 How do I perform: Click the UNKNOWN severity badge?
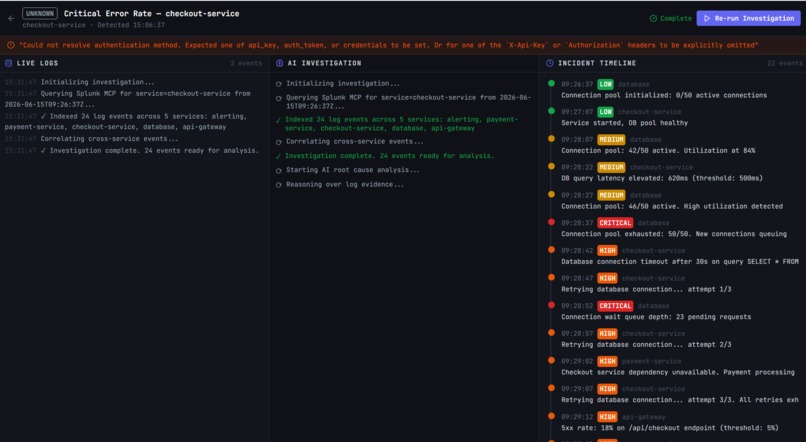(x=40, y=14)
